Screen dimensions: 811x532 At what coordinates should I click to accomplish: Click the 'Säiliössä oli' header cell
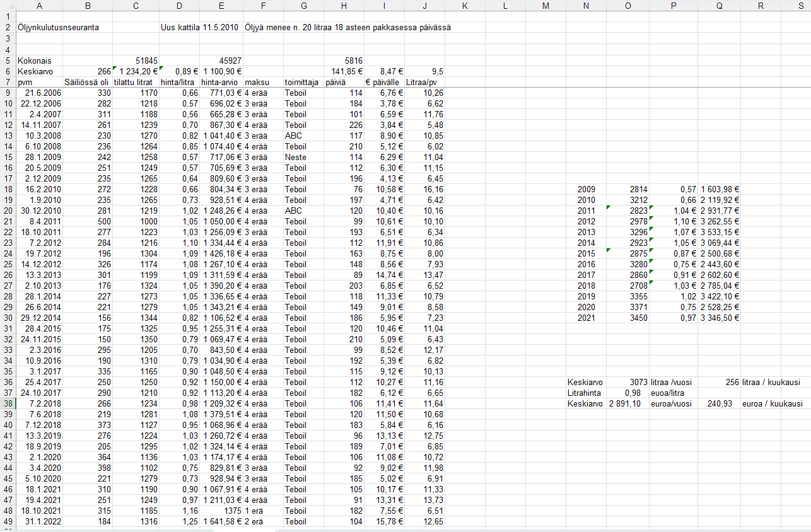88,82
